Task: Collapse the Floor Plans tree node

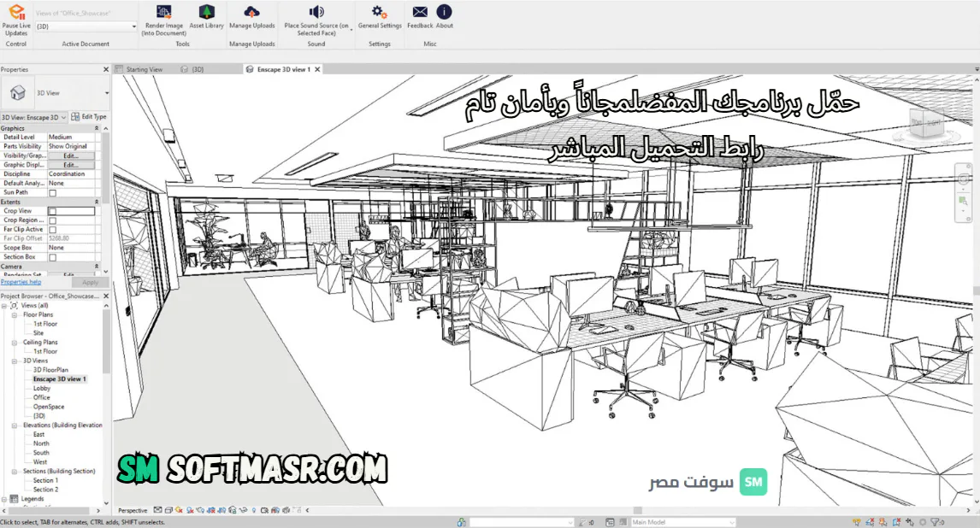Action: pos(15,315)
